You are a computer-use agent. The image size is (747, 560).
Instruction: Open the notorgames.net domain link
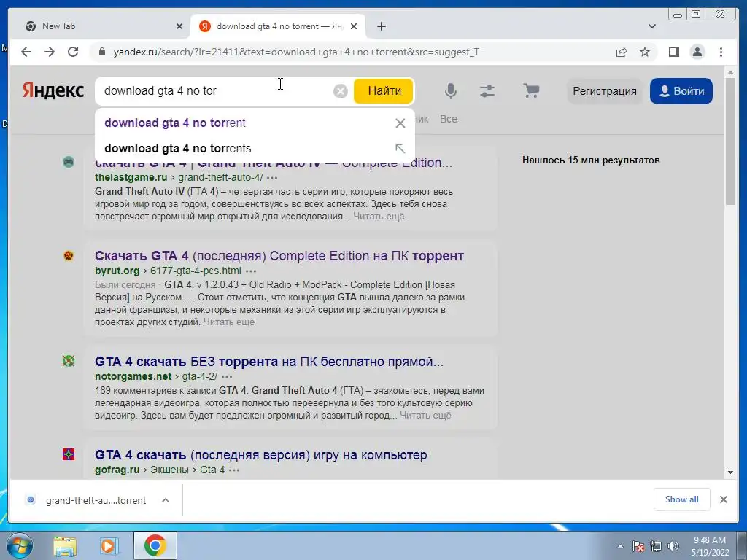(133, 377)
